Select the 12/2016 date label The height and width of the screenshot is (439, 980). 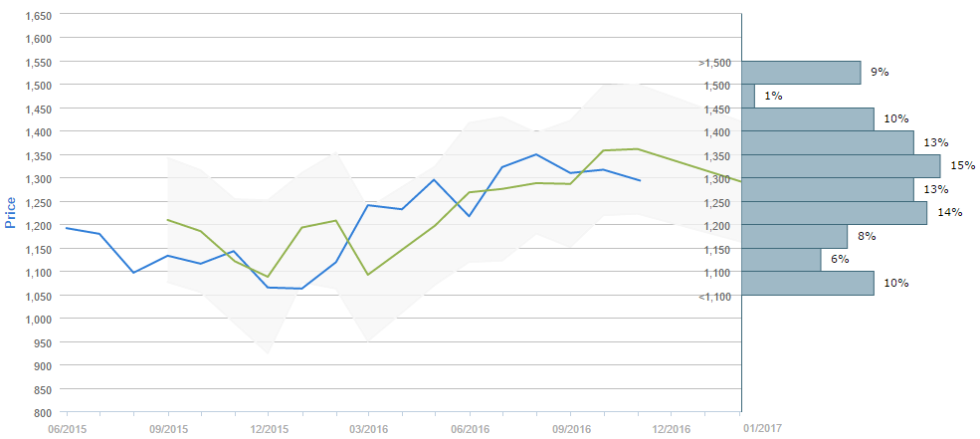(671, 429)
